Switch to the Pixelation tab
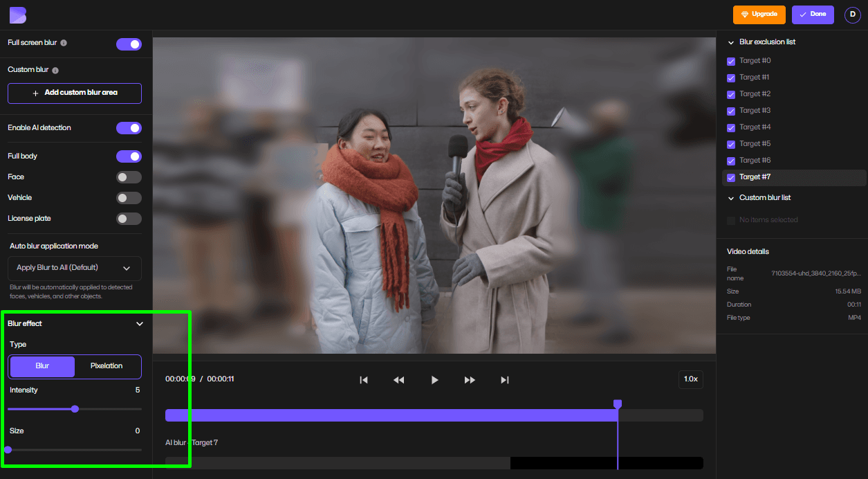 click(x=107, y=366)
